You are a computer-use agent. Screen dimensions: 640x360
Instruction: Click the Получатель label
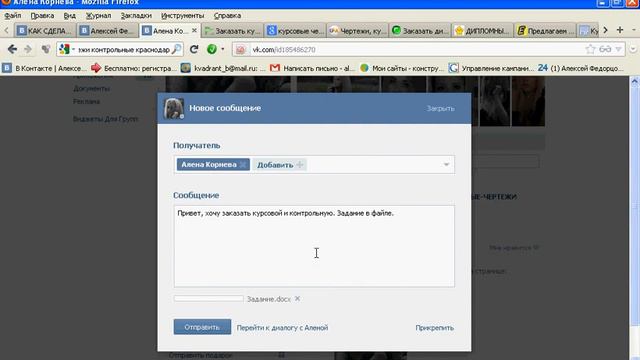(196, 145)
